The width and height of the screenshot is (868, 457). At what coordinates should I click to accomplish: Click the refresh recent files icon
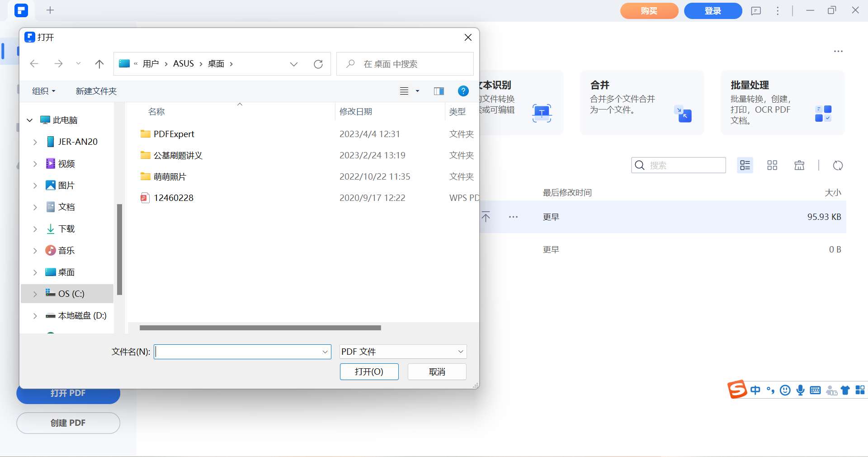pos(838,166)
